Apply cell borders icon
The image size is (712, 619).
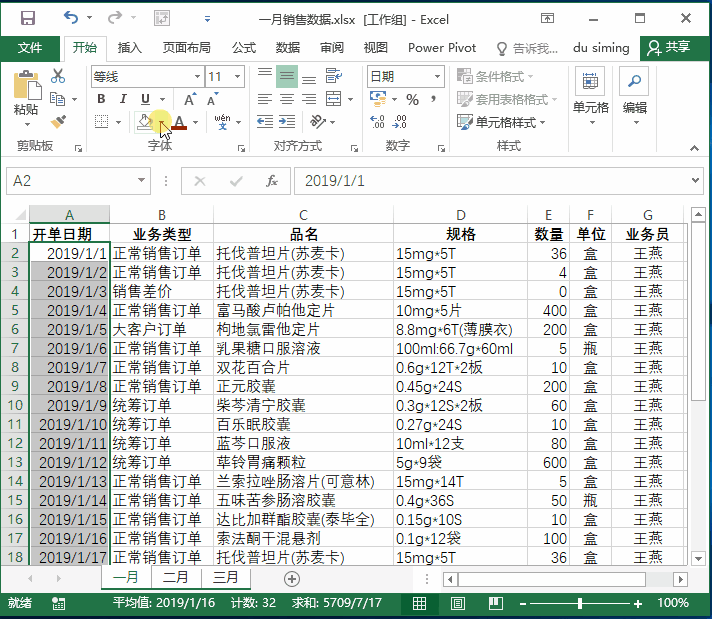point(102,122)
